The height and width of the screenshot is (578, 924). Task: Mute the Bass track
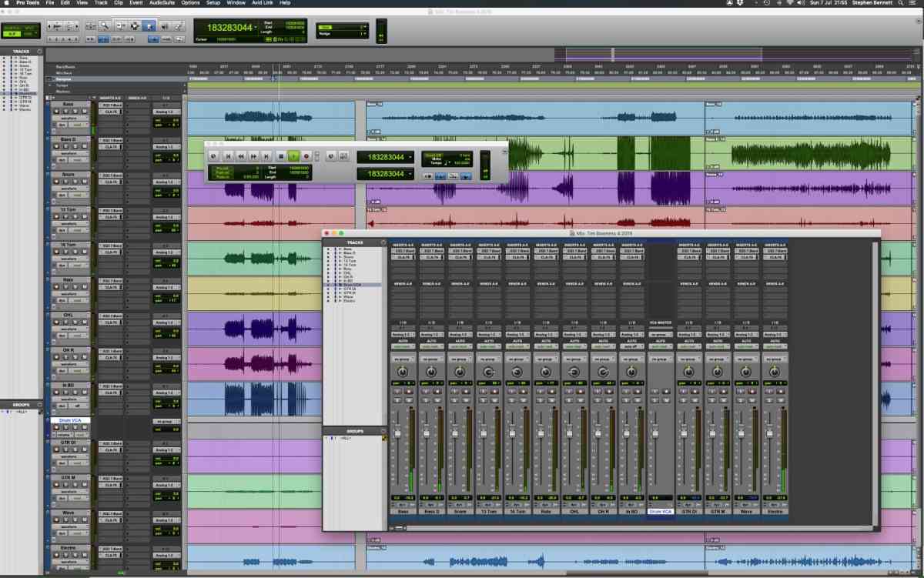click(83, 109)
